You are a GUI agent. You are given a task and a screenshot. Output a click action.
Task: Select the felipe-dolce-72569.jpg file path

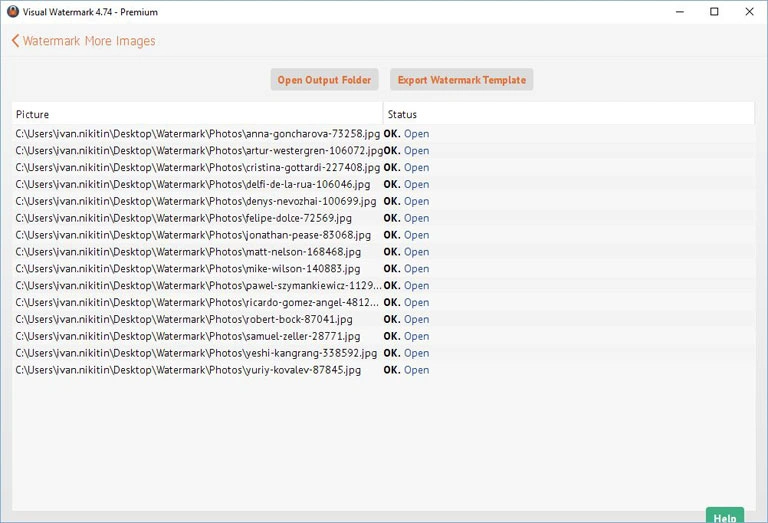pos(184,218)
